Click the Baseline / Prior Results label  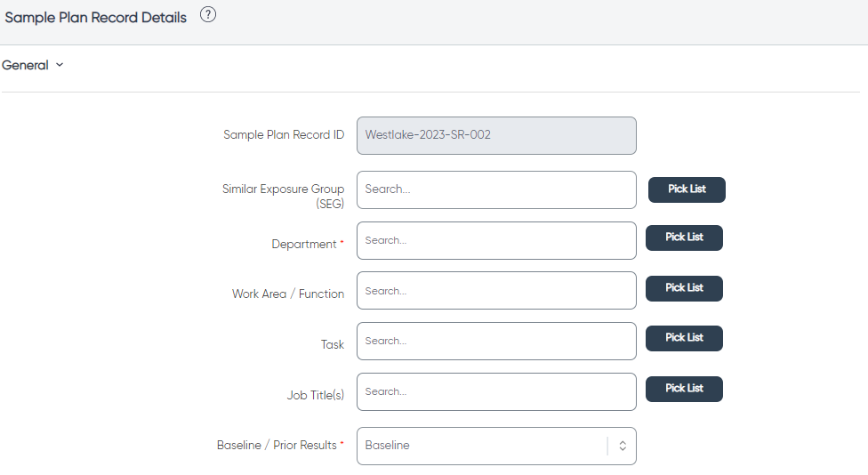tap(277, 445)
